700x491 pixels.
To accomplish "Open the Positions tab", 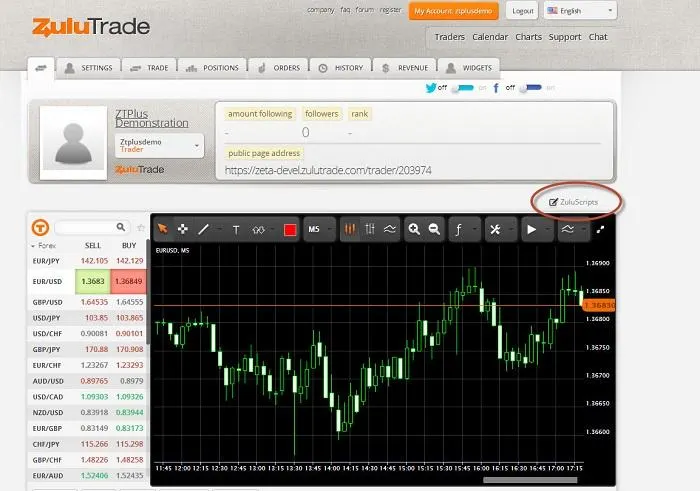I will (212, 68).
